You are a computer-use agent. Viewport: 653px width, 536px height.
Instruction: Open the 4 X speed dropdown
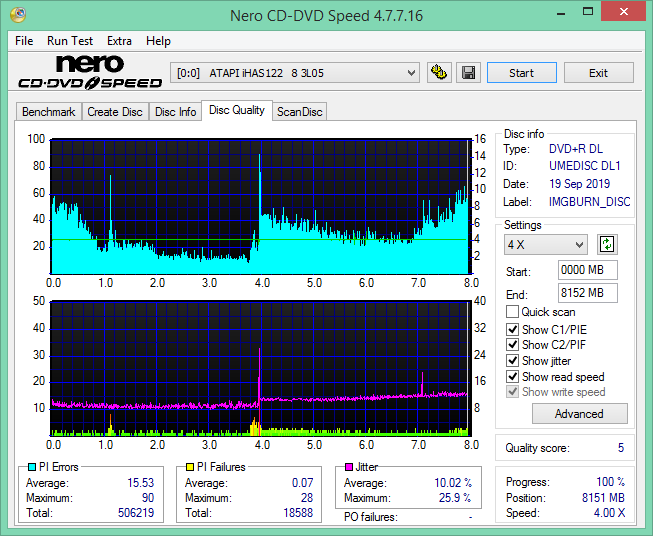coord(546,244)
